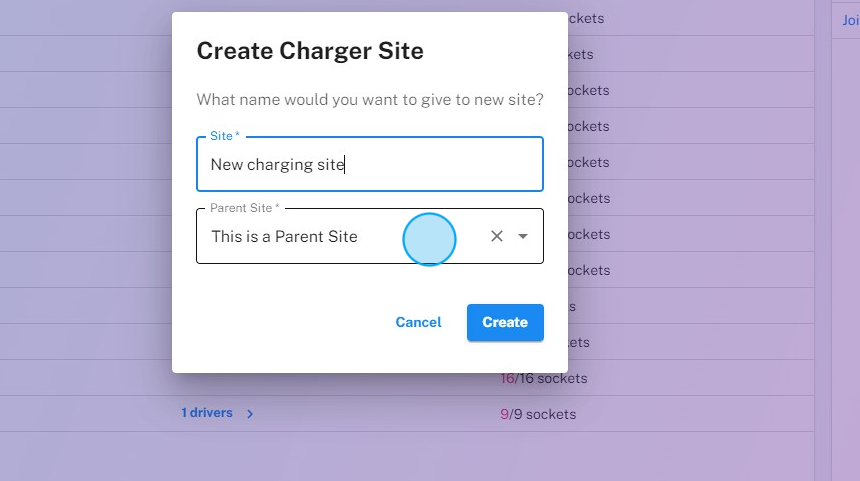Place cursor after 'New charging site' text
Viewport: 860px width, 481px height.
(345, 165)
